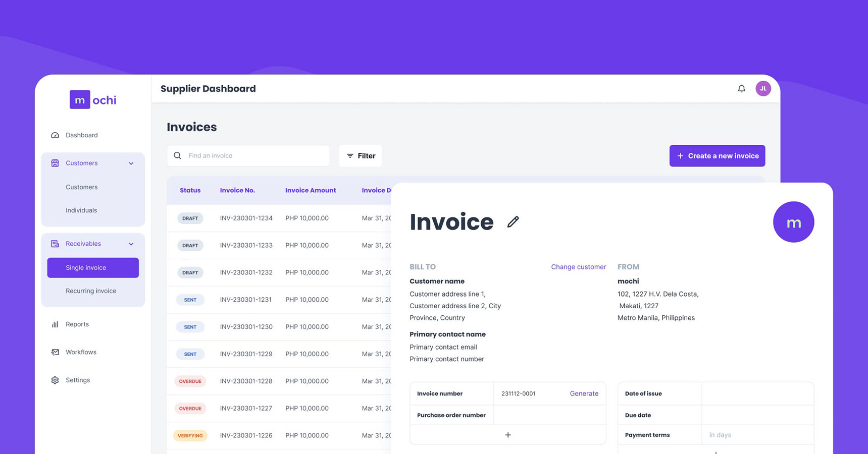Open invoice INV-230301-1229
The height and width of the screenshot is (454, 868).
[246, 354]
